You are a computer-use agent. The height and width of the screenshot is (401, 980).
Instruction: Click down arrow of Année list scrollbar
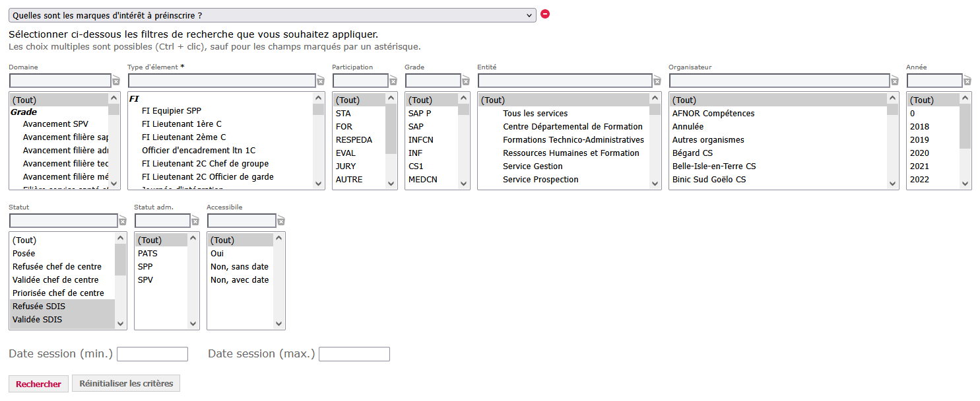pyautogui.click(x=965, y=184)
